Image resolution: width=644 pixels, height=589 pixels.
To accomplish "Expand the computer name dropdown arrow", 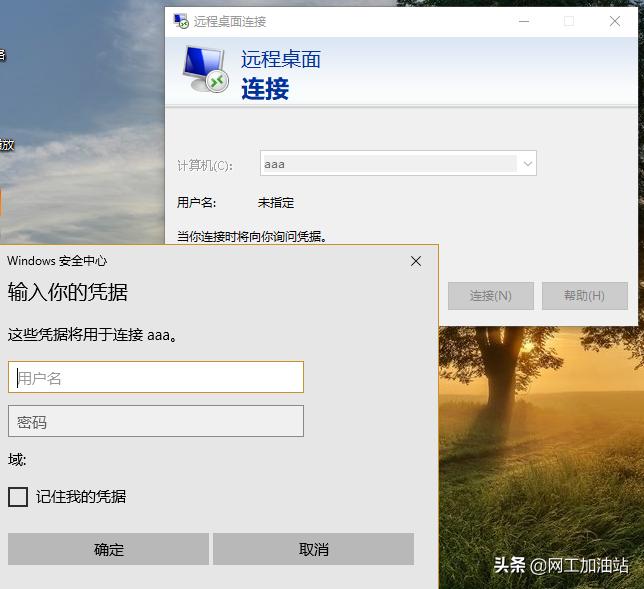I will click(528, 164).
